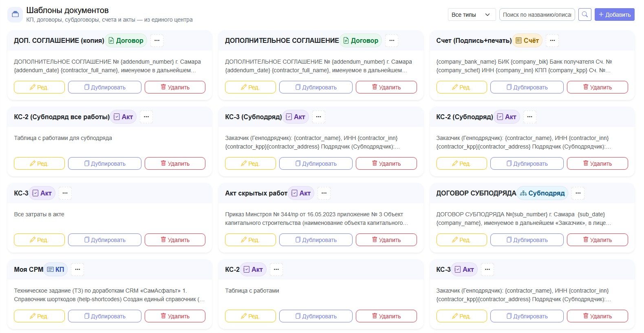Expand the Все типы filter dropdown
The image size is (644, 333).
click(472, 14)
